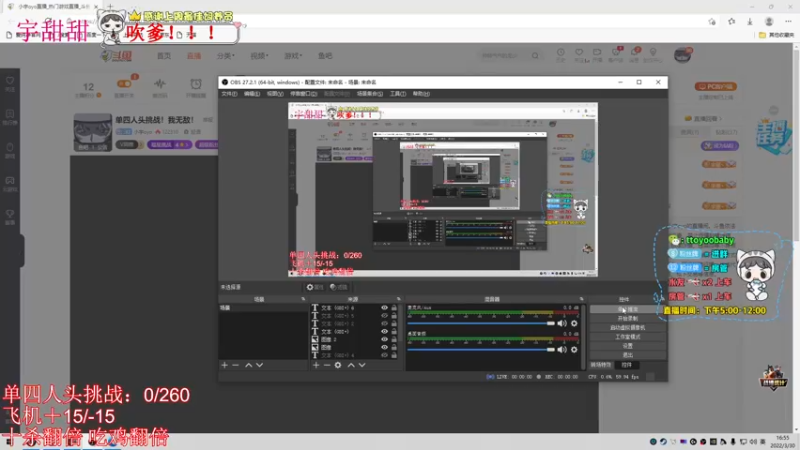Open the 工具 menu in OBS
This screenshot has height=450, width=800.
point(397,94)
